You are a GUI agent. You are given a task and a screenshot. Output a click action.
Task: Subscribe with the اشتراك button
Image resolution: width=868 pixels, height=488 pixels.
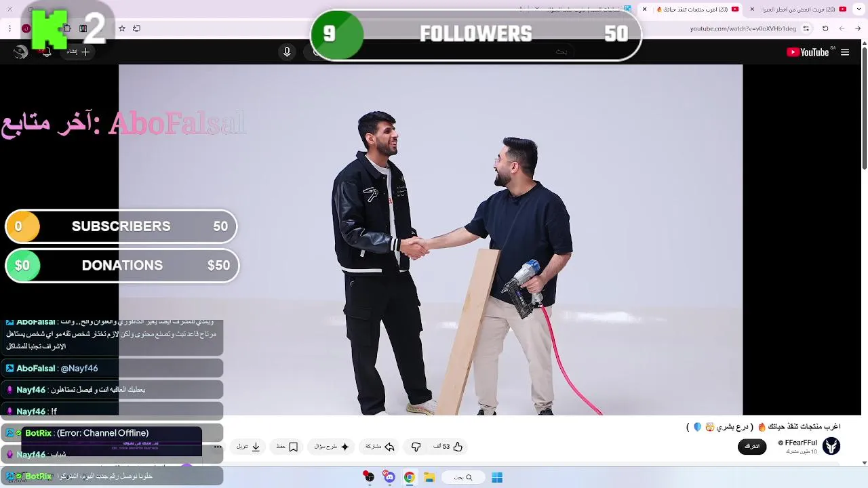click(x=752, y=446)
